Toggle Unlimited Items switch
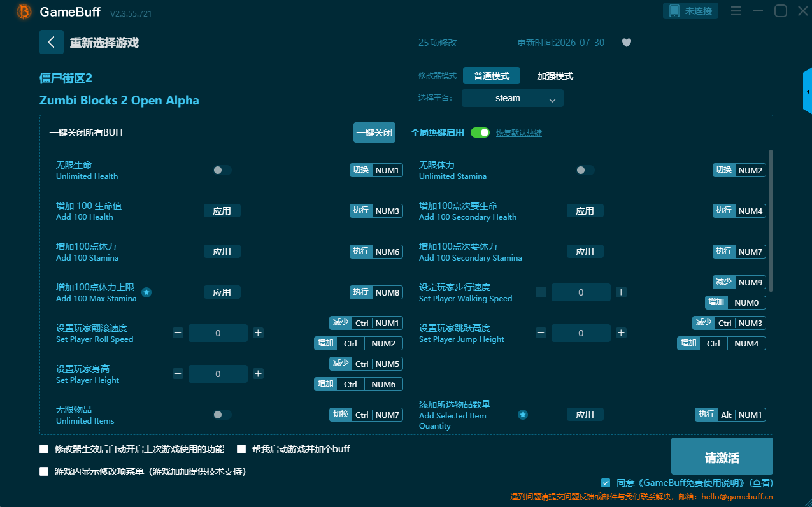Viewport: 812px width, 507px height. point(222,415)
